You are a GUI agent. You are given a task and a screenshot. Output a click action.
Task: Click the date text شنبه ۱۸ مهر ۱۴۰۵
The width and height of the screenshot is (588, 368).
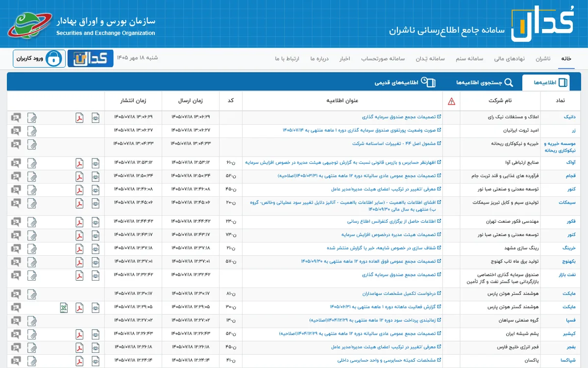tap(137, 58)
